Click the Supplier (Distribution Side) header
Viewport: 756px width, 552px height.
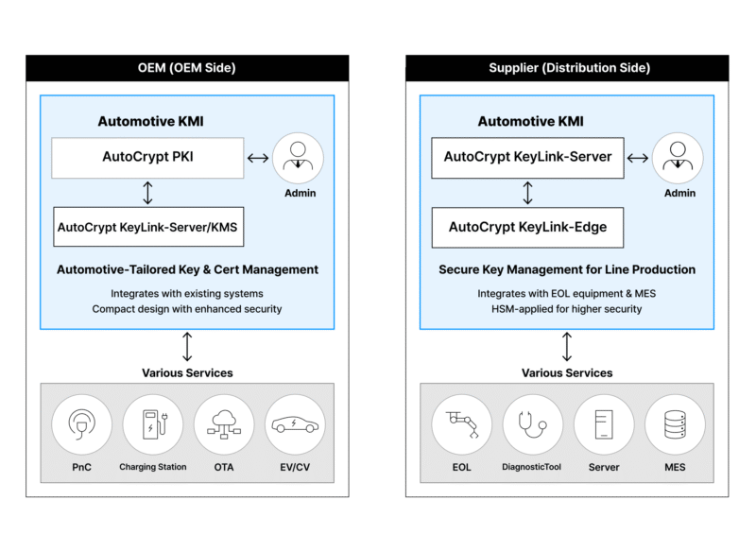click(x=567, y=68)
